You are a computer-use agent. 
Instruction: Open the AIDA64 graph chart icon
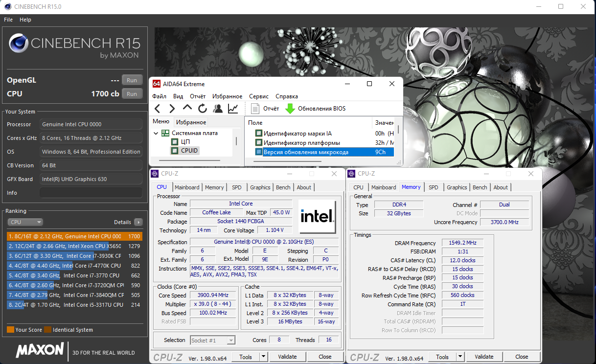233,109
